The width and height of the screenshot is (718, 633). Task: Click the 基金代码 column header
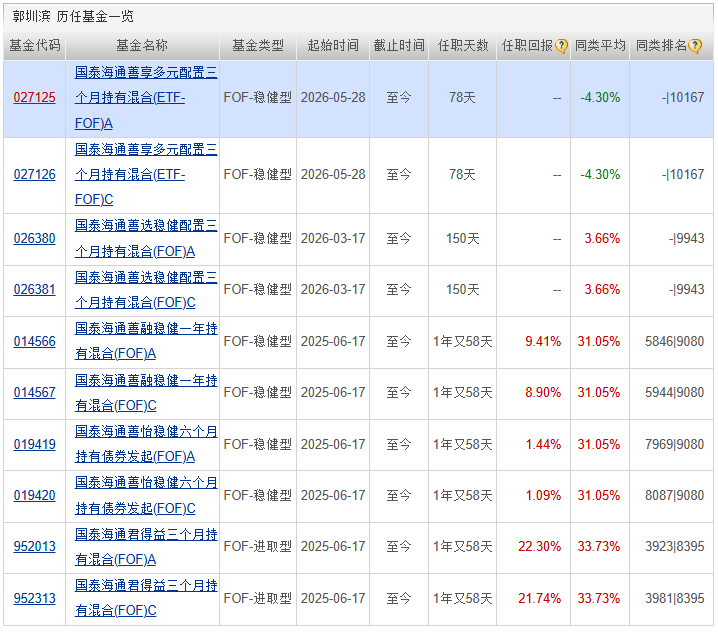point(35,45)
